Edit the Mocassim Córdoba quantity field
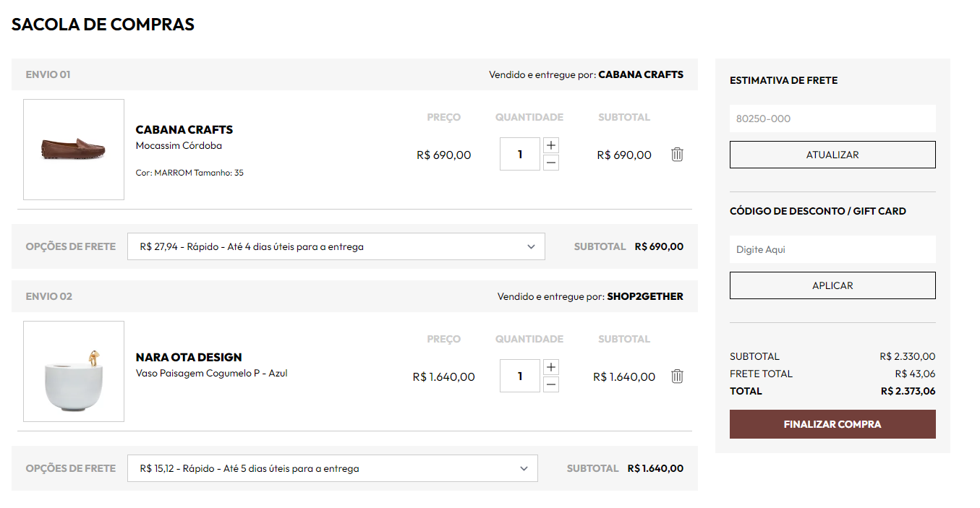The height and width of the screenshot is (508, 980). click(x=520, y=154)
